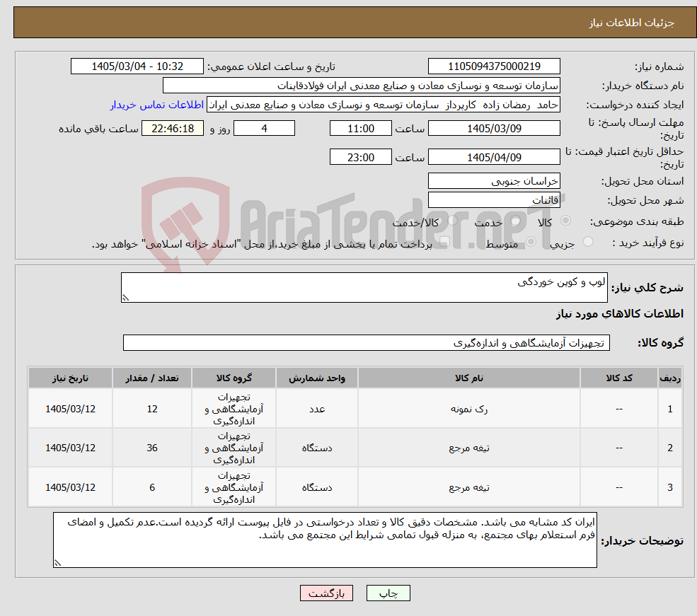697x616 pixels.
Task: Click the ردیف column header
Action: tap(670, 378)
